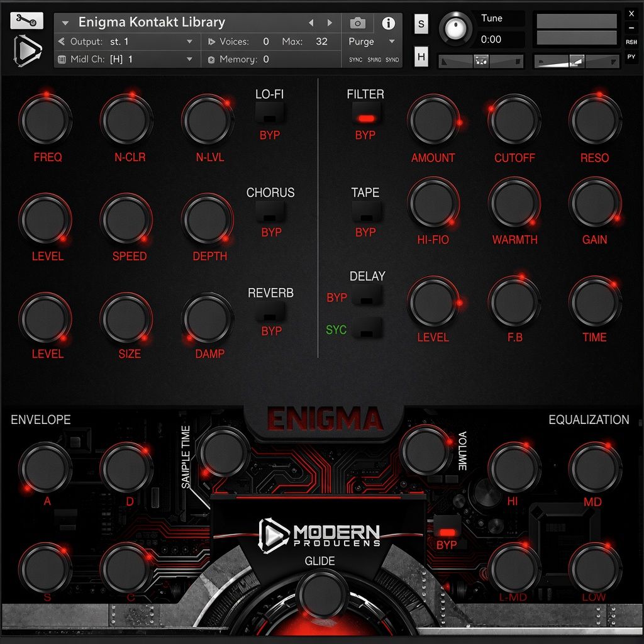The width and height of the screenshot is (644, 644).
Task: Click the Tune knob in header
Action: [x=455, y=29]
